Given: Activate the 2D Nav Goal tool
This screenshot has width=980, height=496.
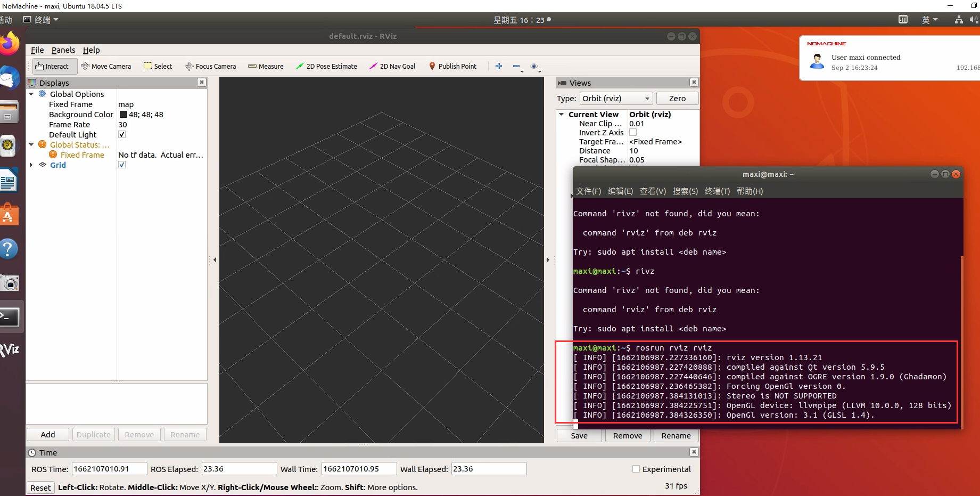Looking at the screenshot, I should (392, 66).
